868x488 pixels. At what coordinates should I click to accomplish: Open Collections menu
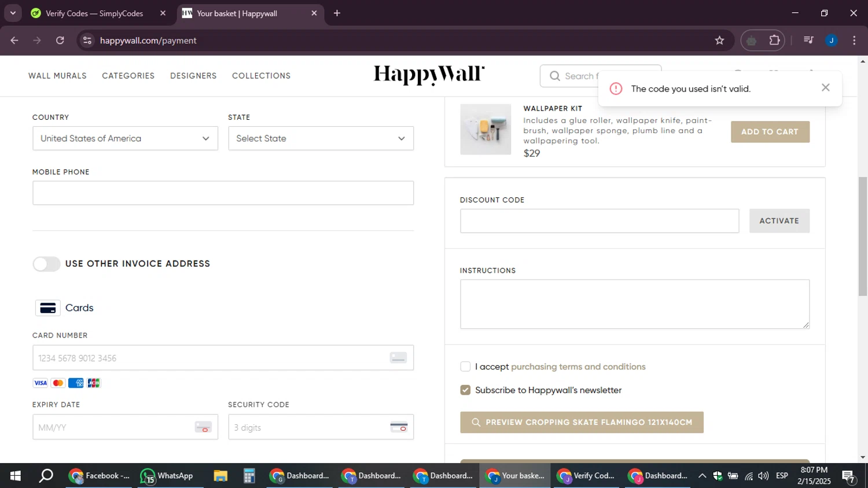tap(261, 76)
